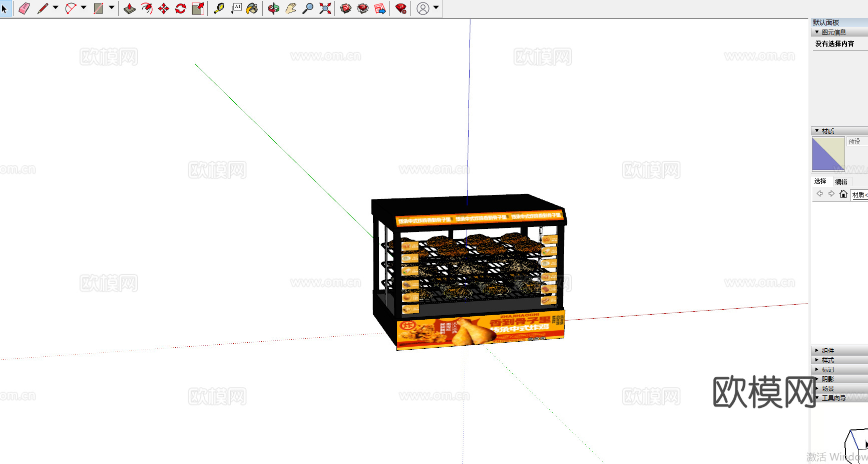Click the Send to LayOut icon
The height and width of the screenshot is (464, 868).
click(380, 9)
